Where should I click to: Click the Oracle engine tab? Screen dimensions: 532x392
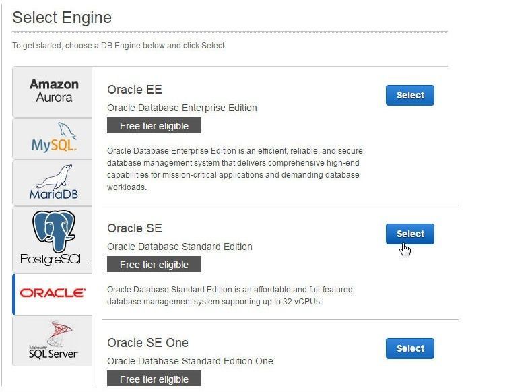(53, 294)
